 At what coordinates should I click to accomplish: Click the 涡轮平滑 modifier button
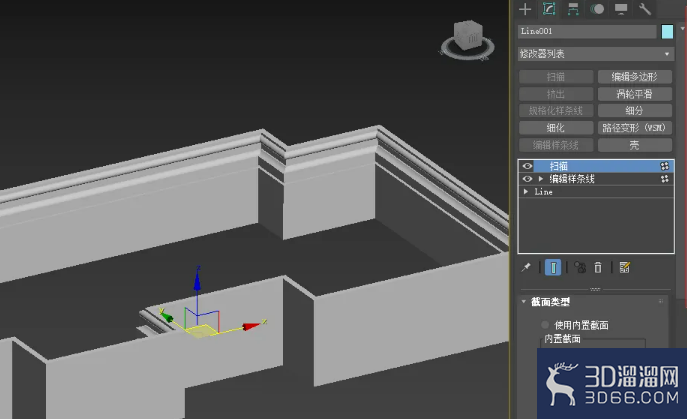point(634,94)
